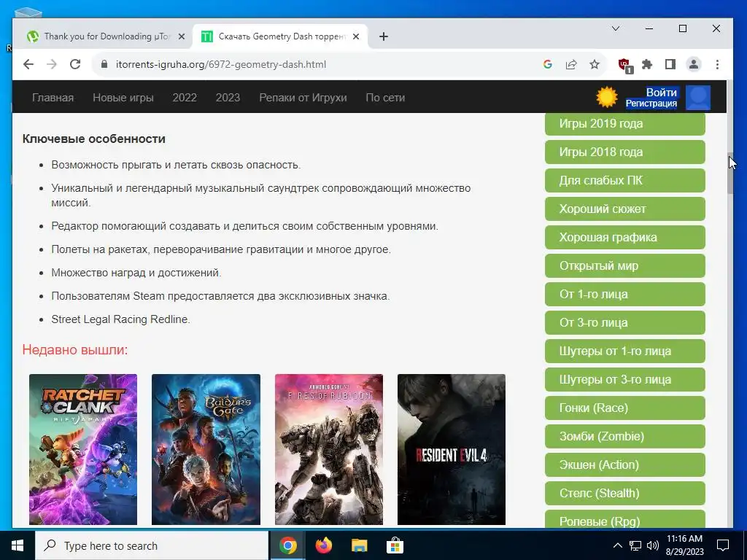Open the Extensions puzzle piece menu
Viewport: 747px width, 560px height.
(647, 64)
